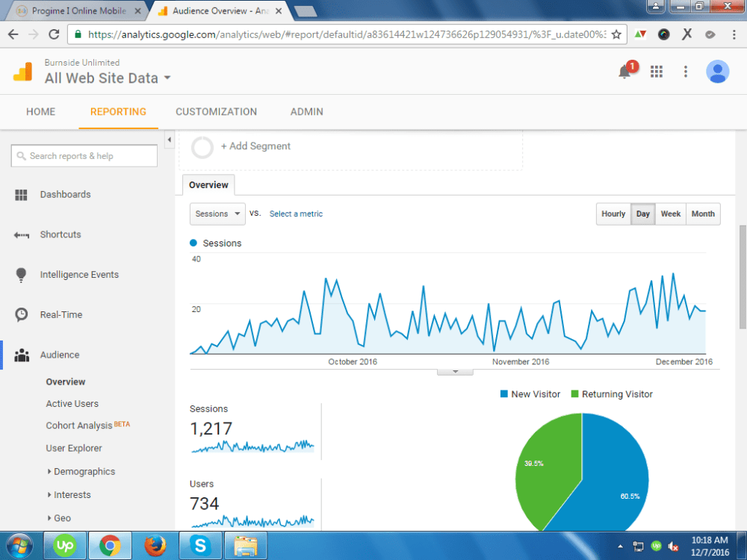Screen dimensions: 747x560
Task: Click the user account avatar
Action: (x=717, y=72)
